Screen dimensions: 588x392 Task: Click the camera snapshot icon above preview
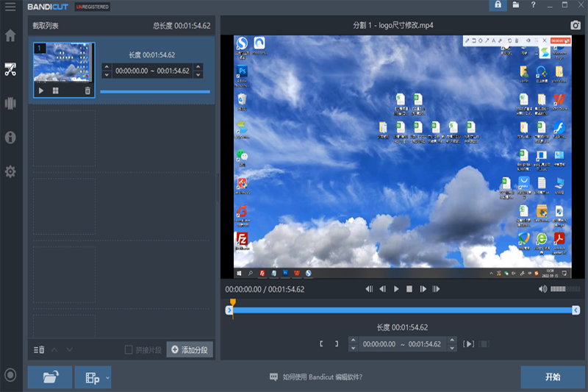(x=576, y=25)
